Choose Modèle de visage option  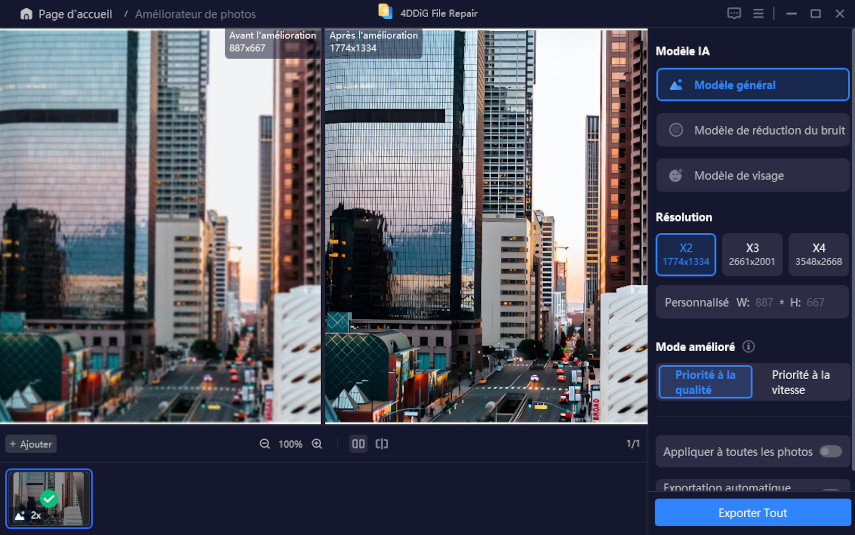(x=752, y=175)
